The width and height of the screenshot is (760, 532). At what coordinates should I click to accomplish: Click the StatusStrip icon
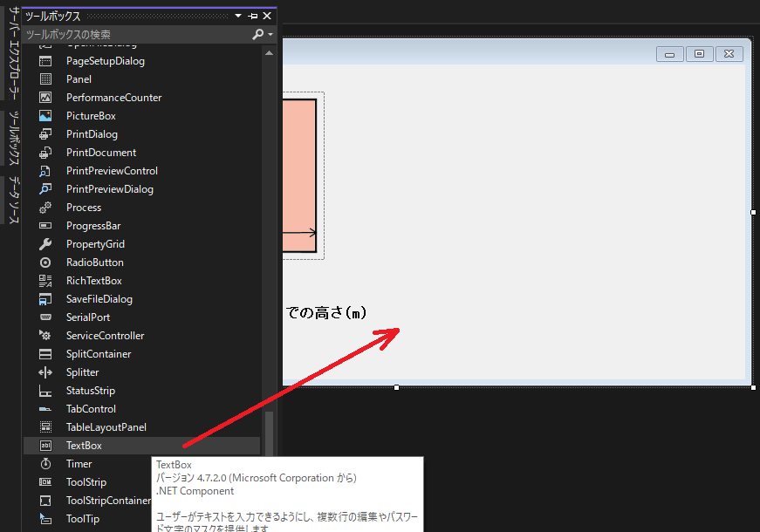(45, 391)
